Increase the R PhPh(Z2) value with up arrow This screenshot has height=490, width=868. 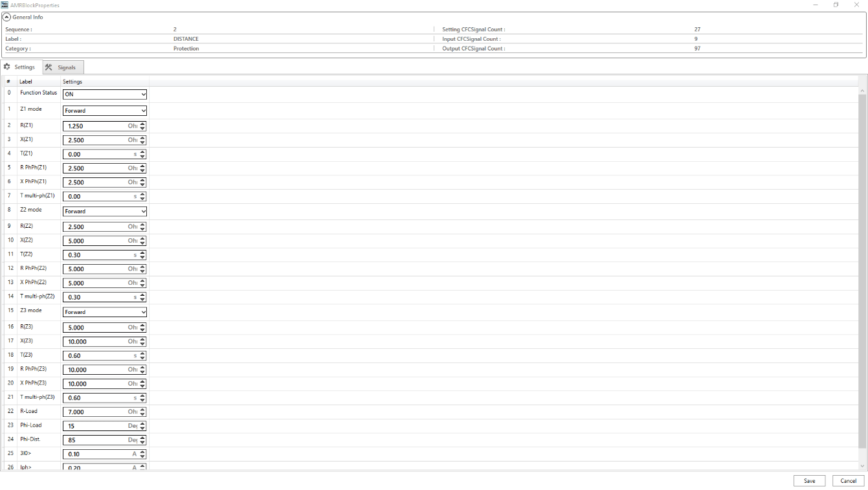[x=142, y=267]
